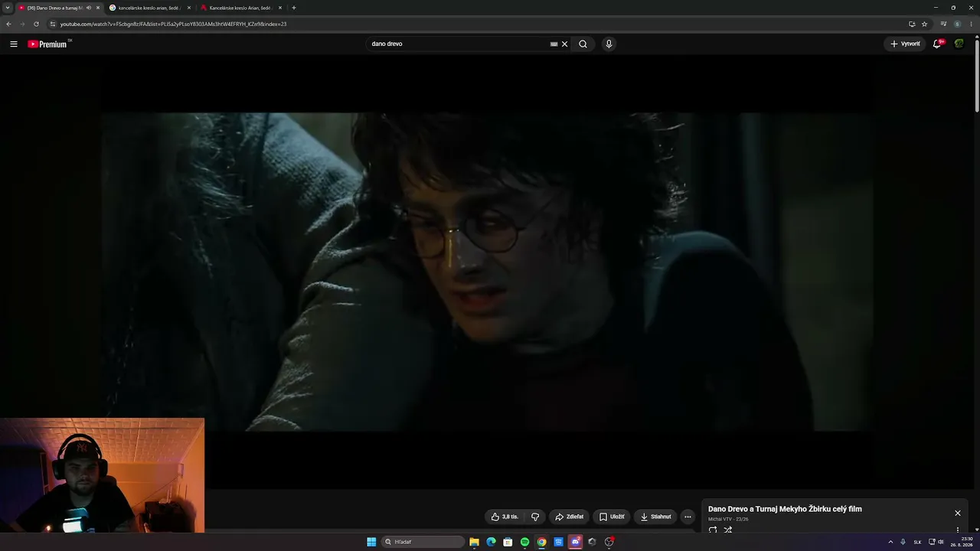Open more actions ellipsis beside Stiahnuť

tap(688, 517)
